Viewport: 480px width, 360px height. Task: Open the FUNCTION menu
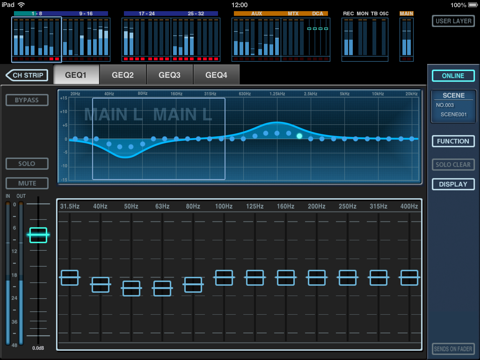pyautogui.click(x=453, y=141)
